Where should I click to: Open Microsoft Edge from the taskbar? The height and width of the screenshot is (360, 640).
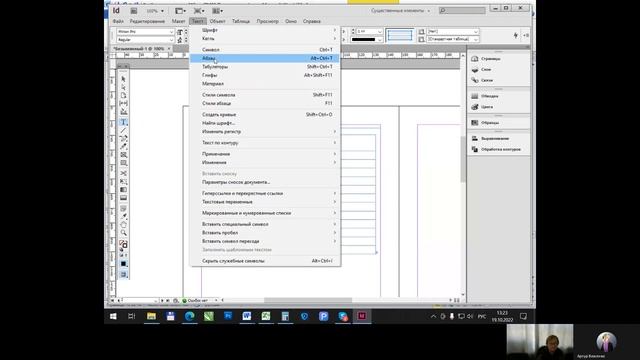pyautogui.click(x=189, y=316)
